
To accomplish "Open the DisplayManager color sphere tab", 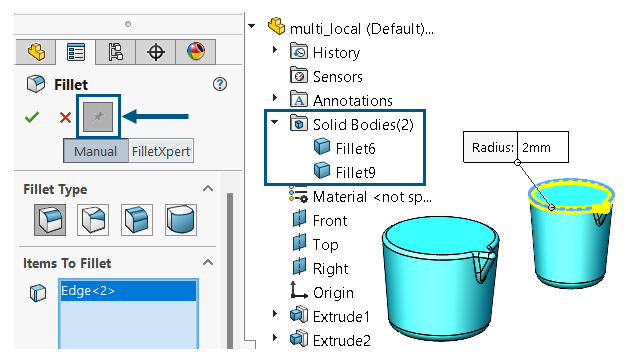I will tap(196, 52).
